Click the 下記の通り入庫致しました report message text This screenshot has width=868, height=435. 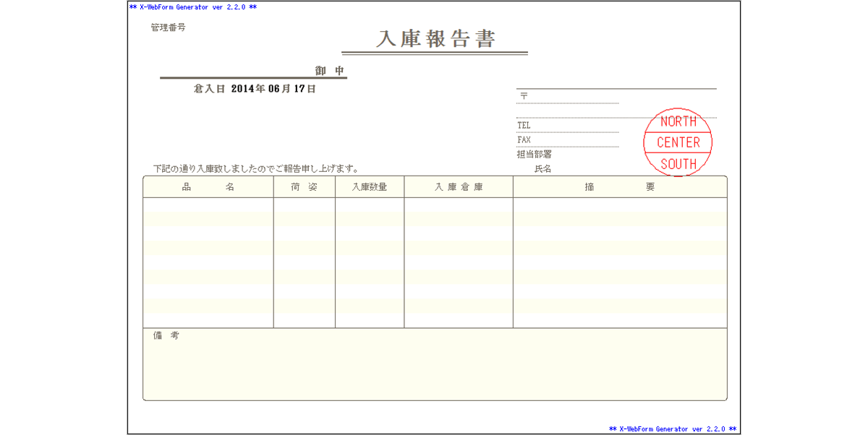(250, 167)
